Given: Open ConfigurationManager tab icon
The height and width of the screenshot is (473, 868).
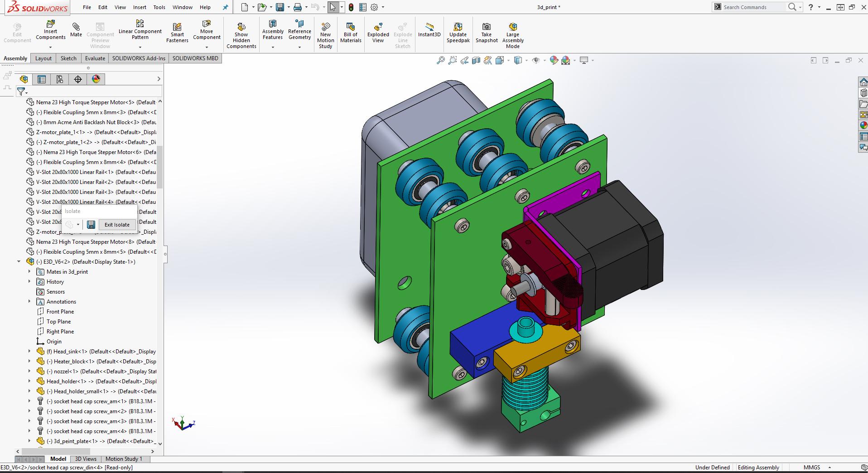Looking at the screenshot, I should (x=60, y=79).
